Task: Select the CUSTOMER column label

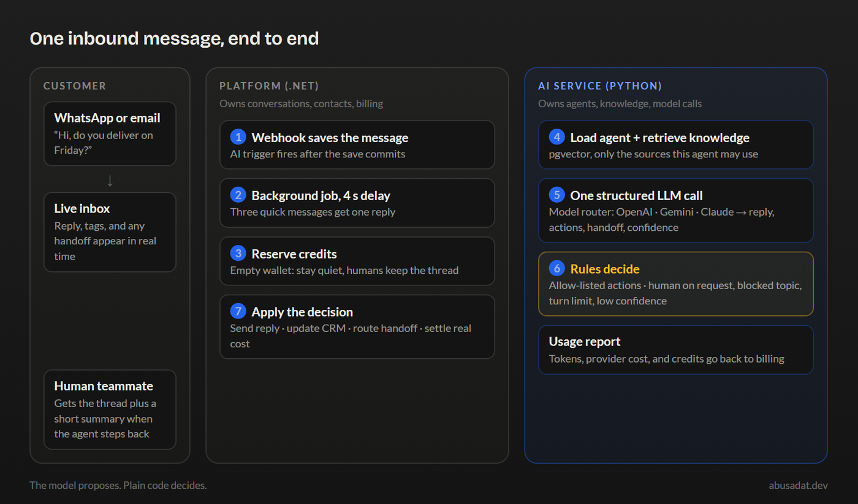Action: click(x=75, y=86)
